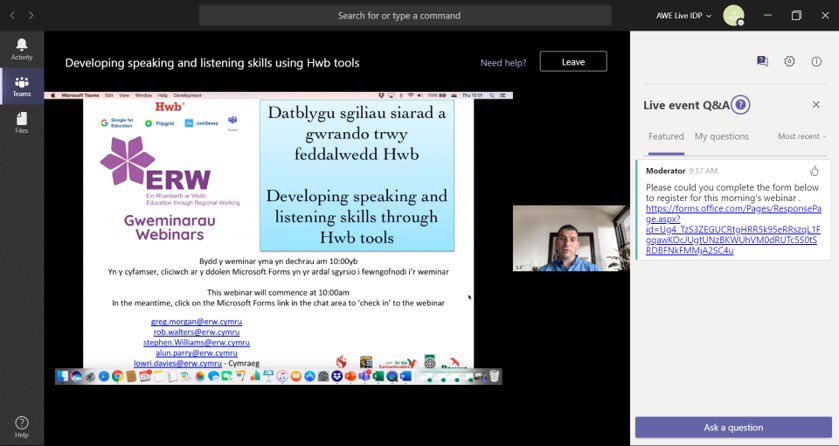Image resolution: width=839 pixels, height=446 pixels.
Task: Click stephen.Williams@erw.cymru email link
Action: point(196,342)
